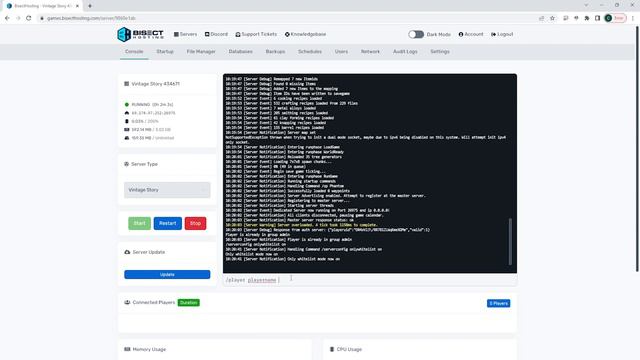Click the share icon in the address bar
This screenshot has width=640, height=360.
tap(542, 18)
